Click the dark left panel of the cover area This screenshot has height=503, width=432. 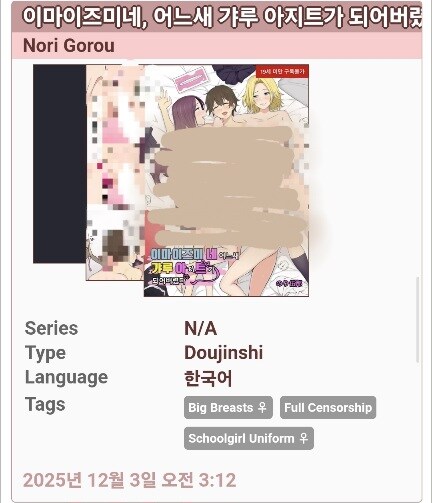point(60,164)
